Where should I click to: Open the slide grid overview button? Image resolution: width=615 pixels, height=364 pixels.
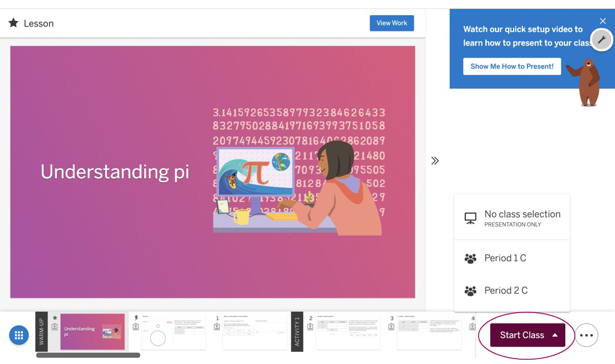pyautogui.click(x=19, y=335)
